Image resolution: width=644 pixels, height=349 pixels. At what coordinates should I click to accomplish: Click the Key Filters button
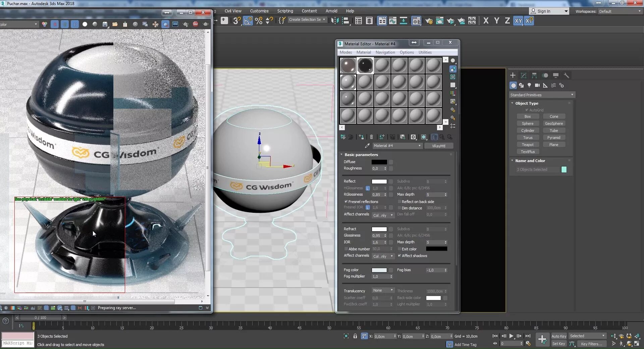click(591, 344)
